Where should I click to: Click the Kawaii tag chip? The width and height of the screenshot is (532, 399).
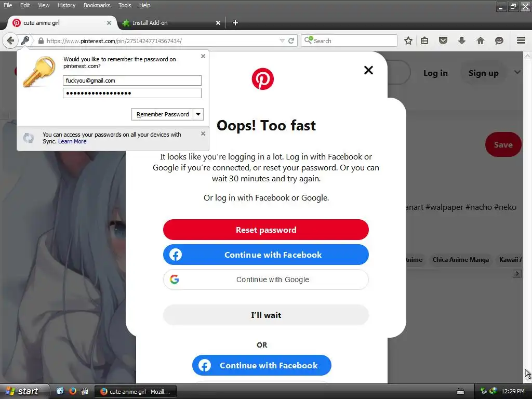pos(510,260)
